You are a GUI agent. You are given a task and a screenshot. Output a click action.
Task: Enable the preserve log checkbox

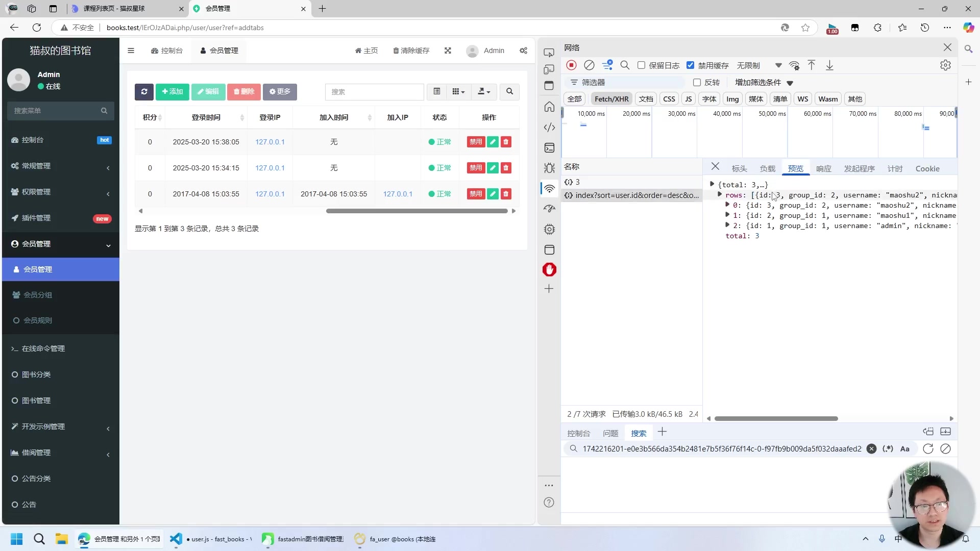[642, 65]
